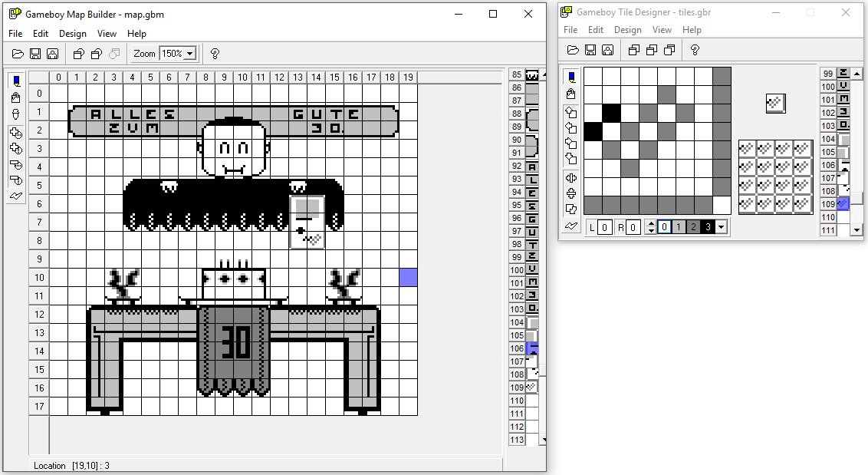
Task: Select tile 109 in Tile Designer list
Action: click(843, 204)
